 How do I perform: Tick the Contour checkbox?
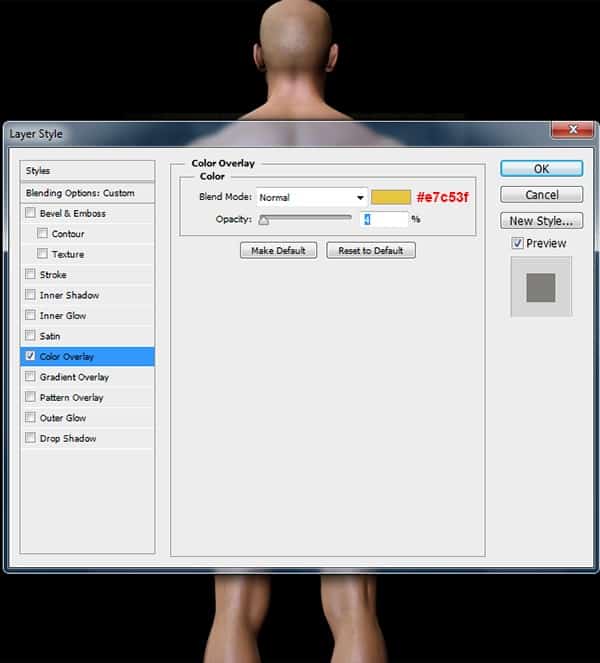[42, 233]
